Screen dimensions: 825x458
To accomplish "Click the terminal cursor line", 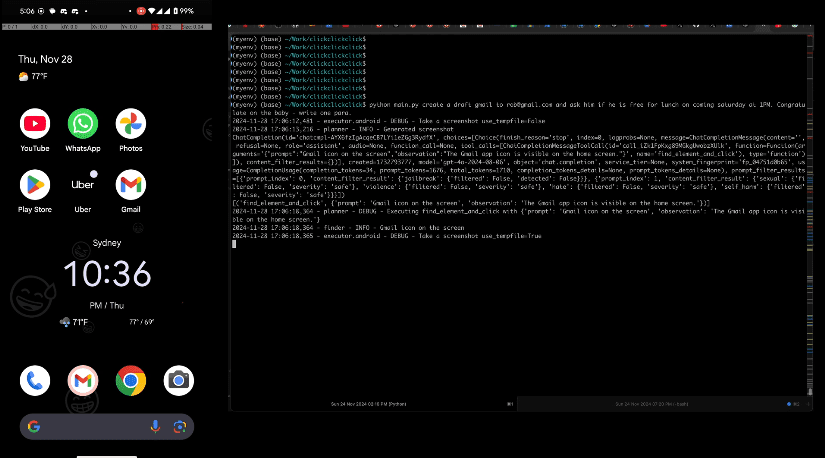I will (234, 244).
